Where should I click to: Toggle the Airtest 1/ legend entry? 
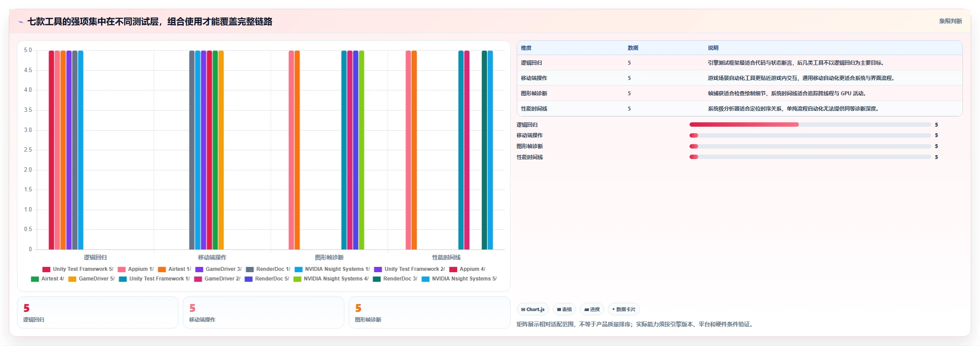pyautogui.click(x=175, y=269)
